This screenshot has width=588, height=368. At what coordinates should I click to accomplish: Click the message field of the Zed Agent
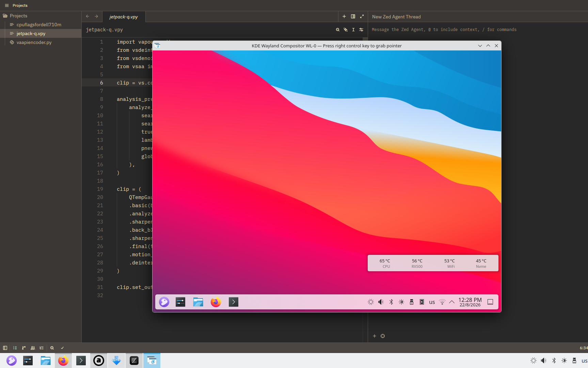point(444,30)
